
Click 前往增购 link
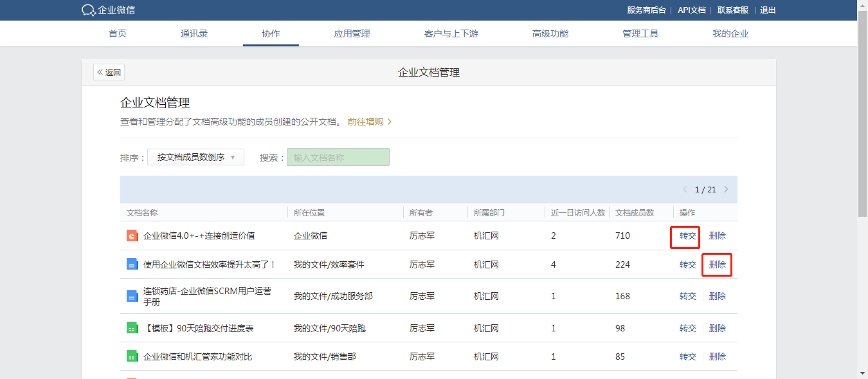[370, 122]
